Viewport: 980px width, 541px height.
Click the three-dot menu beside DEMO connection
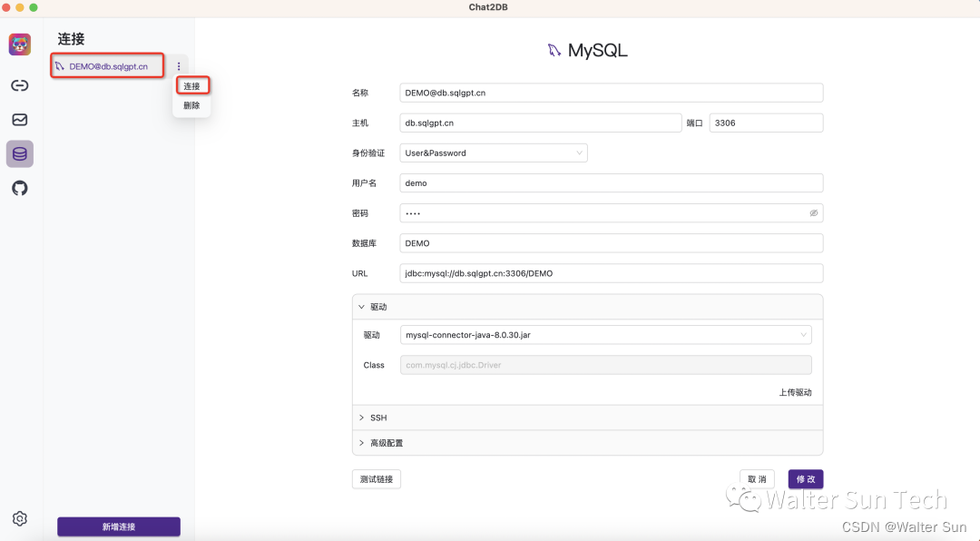click(179, 66)
